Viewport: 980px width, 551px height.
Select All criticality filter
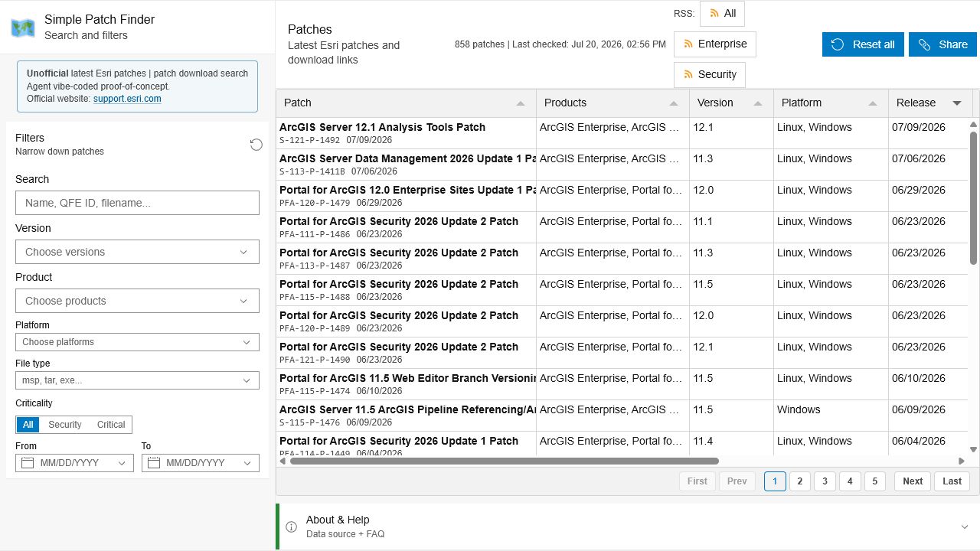28,425
